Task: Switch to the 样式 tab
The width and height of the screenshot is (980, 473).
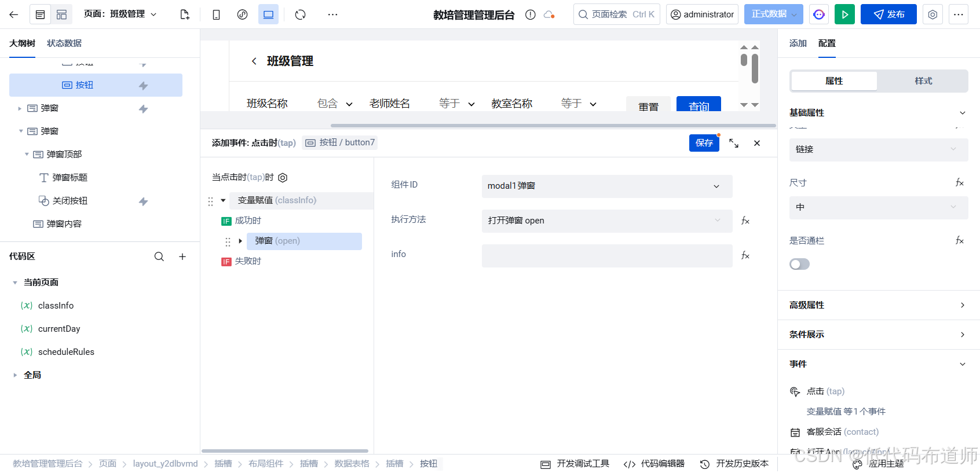Action: pos(923,81)
